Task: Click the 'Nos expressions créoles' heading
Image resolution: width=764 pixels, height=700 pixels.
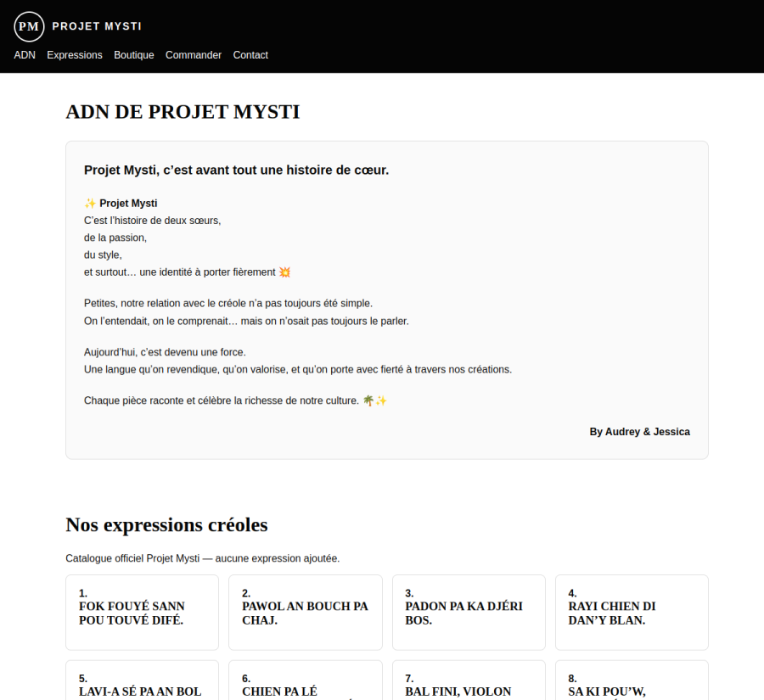Action: [x=166, y=524]
